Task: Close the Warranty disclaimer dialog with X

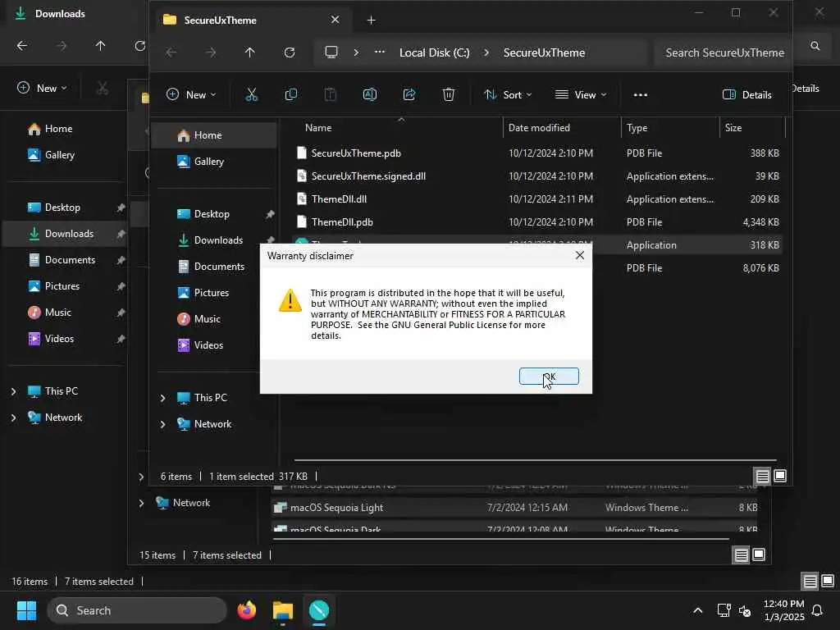Action: point(580,256)
